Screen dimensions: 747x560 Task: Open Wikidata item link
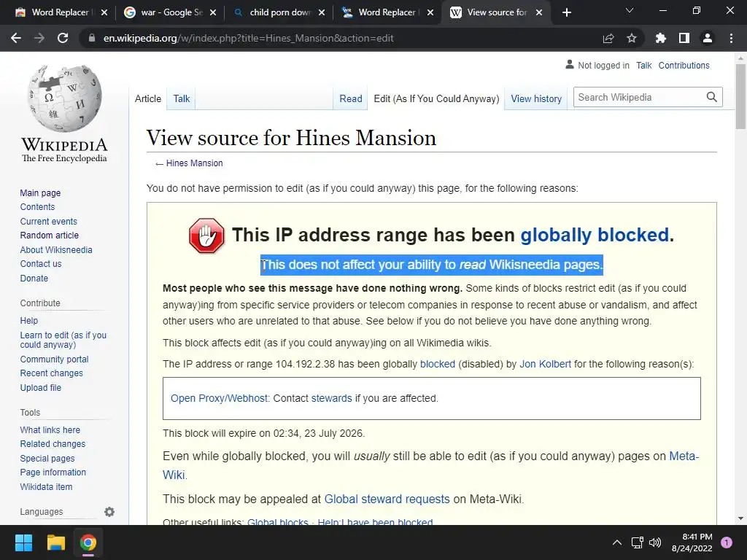(x=46, y=486)
